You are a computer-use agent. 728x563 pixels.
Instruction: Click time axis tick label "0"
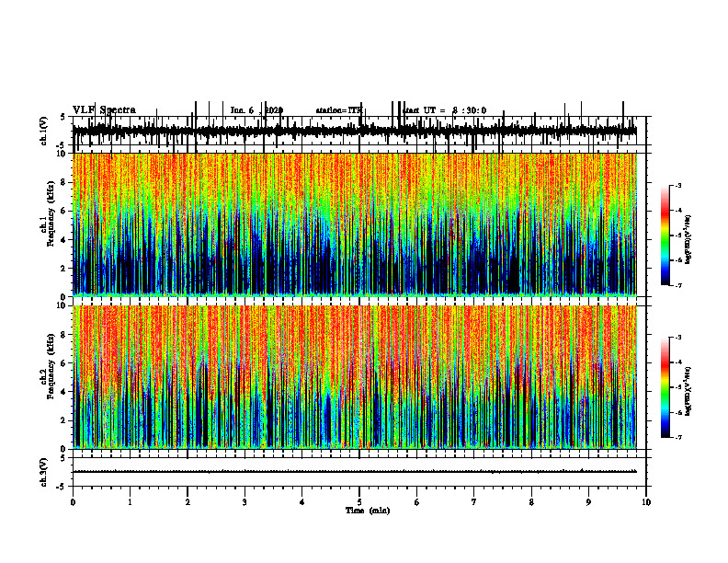tap(73, 502)
